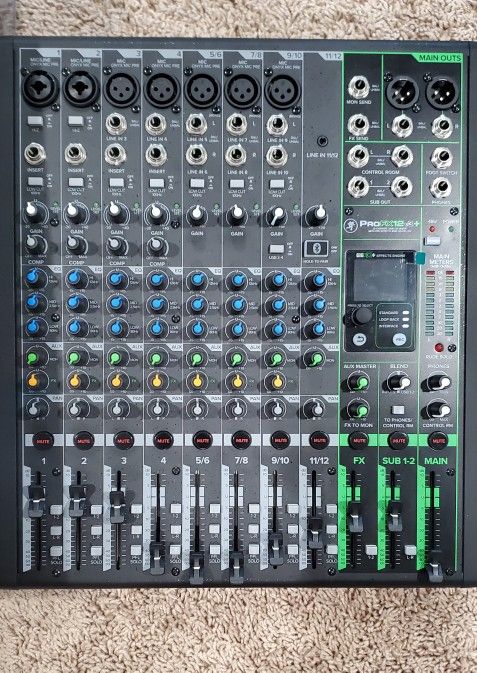Mute channel 1 with its MUTE button
477x673 pixels.
pyautogui.click(x=43, y=440)
